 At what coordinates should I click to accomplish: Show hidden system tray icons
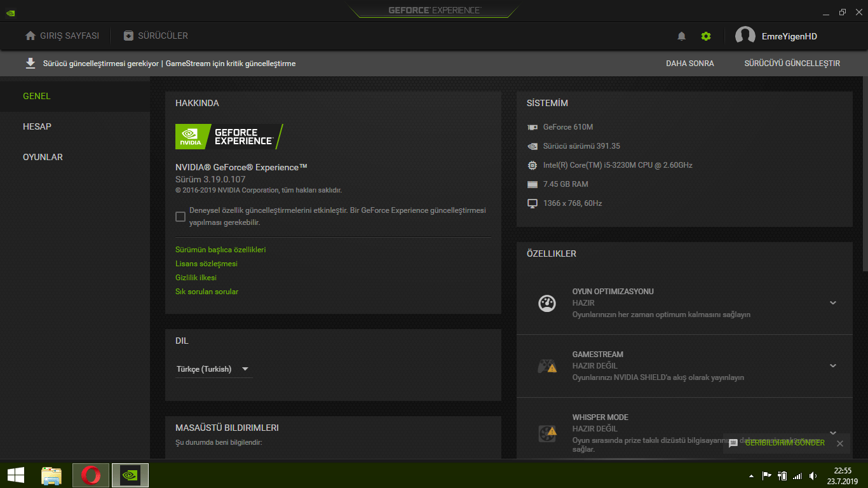(752, 475)
